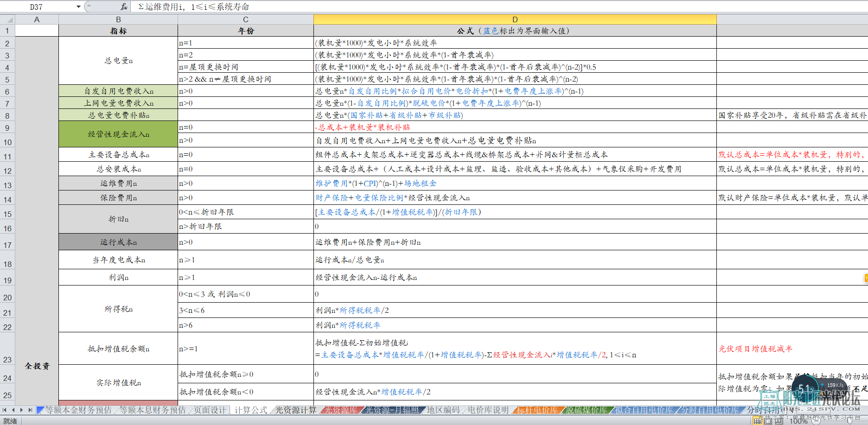Viewport: 868px width, 425px height.
Task: Select the 运维费用n cell
Action: click(x=118, y=183)
